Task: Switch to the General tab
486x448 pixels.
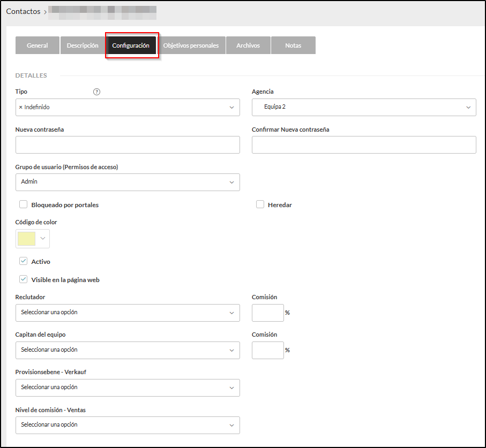Action: point(38,45)
